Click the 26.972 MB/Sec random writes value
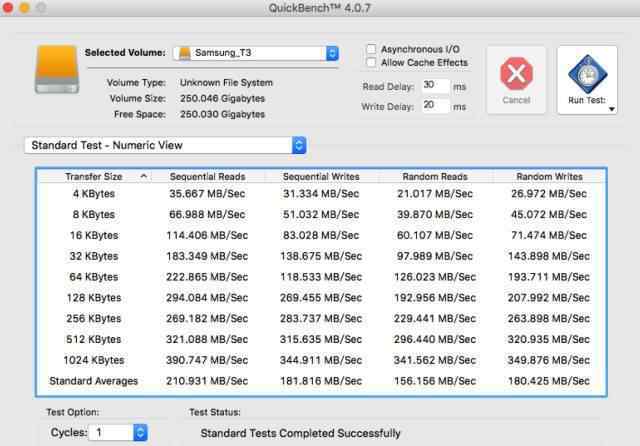The image size is (640, 446). (x=549, y=193)
